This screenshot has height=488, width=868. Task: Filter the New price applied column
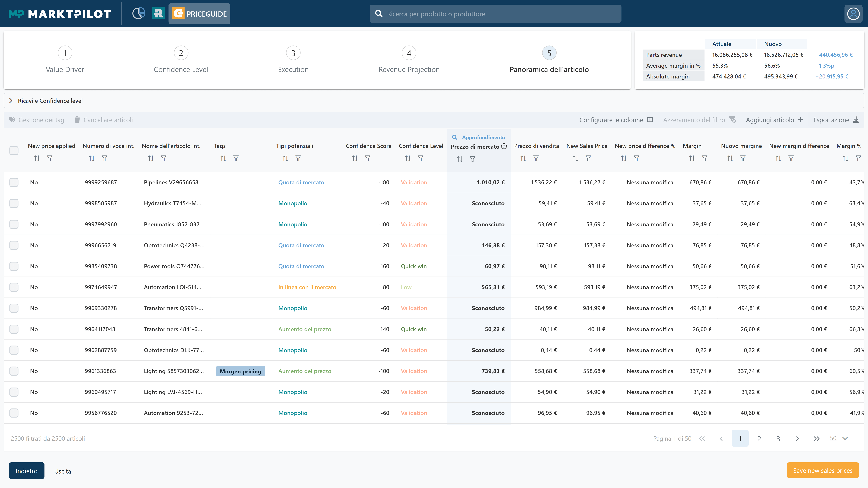point(50,158)
